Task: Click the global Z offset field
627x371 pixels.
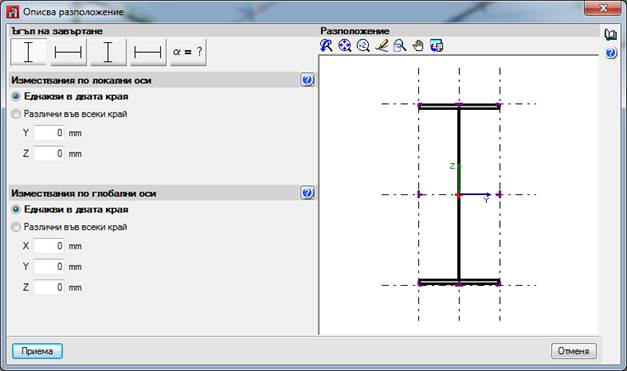Action: (49, 287)
